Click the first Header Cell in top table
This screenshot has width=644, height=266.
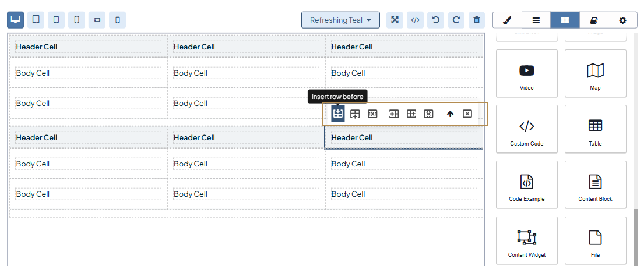click(87, 47)
